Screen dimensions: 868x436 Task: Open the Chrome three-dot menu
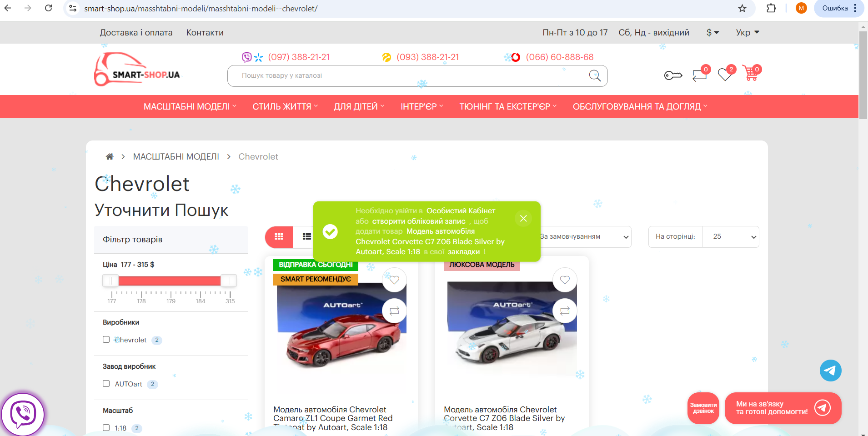pyautogui.click(x=855, y=8)
